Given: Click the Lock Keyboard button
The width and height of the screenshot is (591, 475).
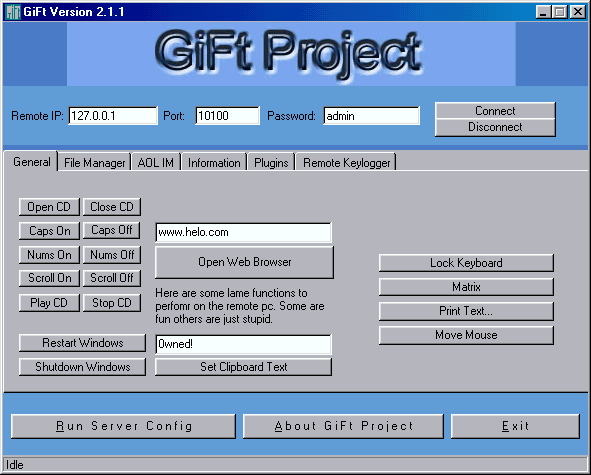Looking at the screenshot, I should pos(466,263).
